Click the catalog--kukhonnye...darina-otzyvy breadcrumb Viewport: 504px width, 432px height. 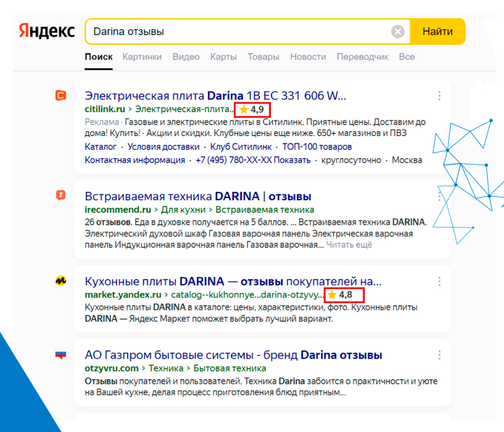248,295
